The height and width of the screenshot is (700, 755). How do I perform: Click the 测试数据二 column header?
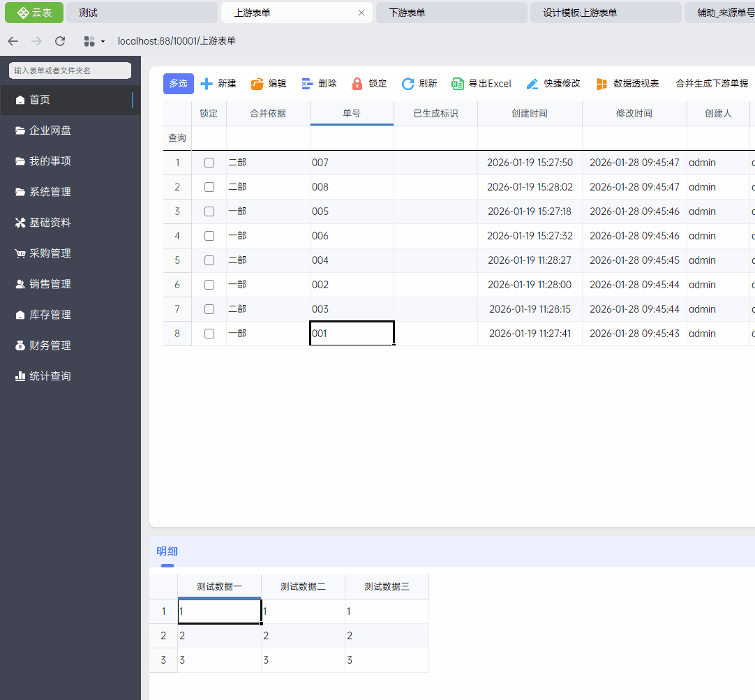tap(303, 587)
